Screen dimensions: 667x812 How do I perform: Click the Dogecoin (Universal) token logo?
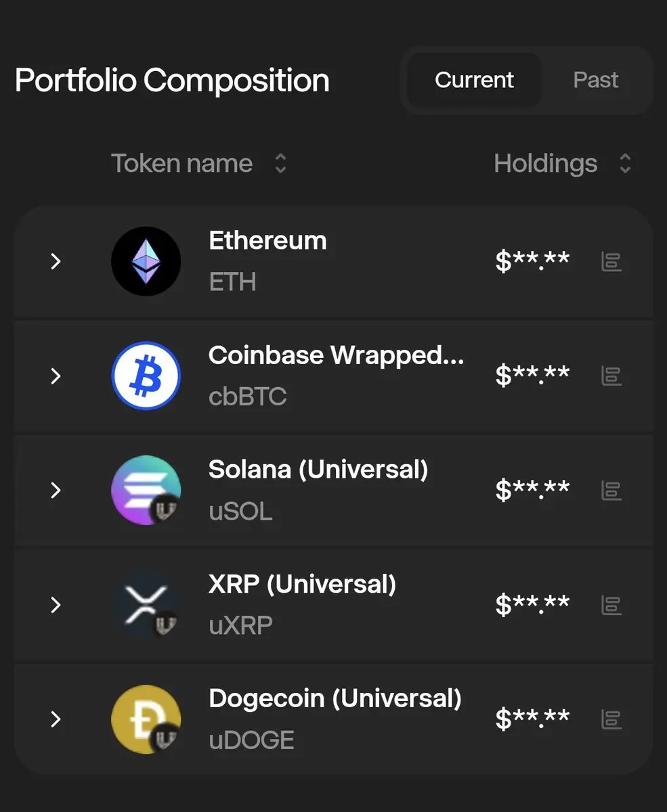click(x=146, y=719)
